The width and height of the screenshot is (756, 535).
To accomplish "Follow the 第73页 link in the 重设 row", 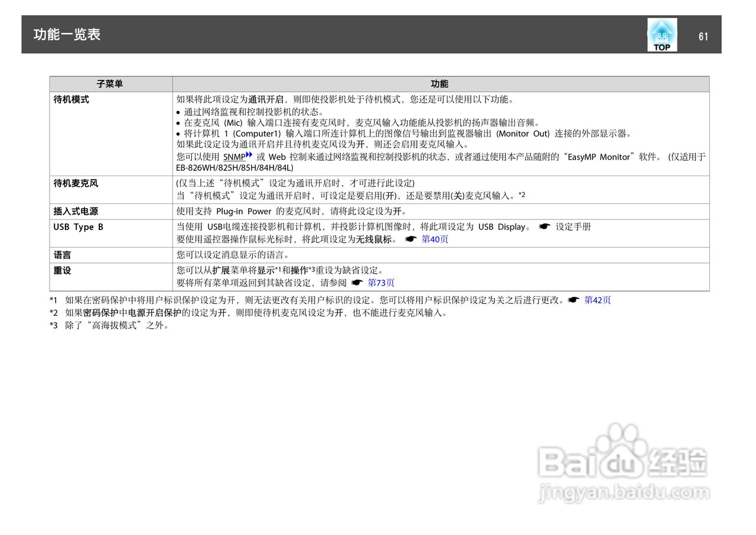I will coord(382,283).
